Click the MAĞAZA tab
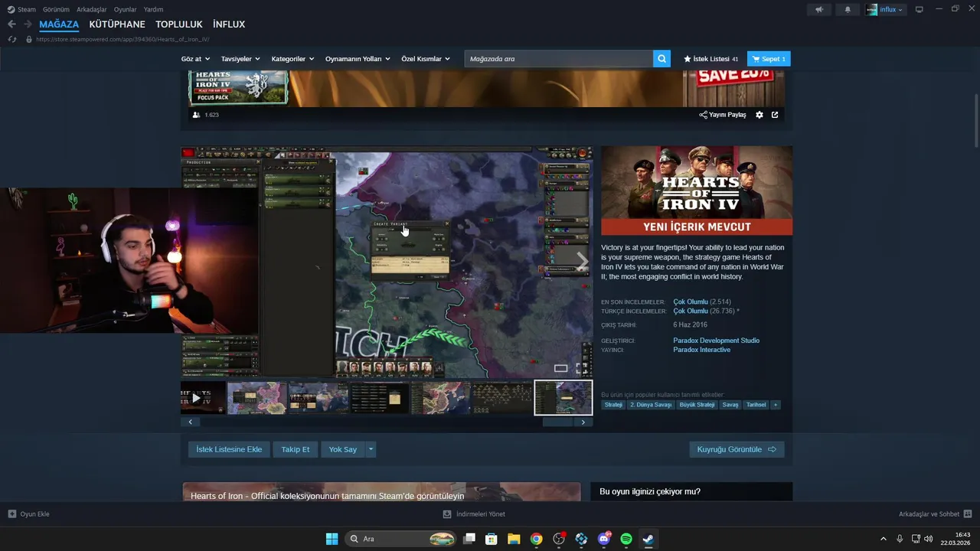Image resolution: width=980 pixels, height=551 pixels. 59,24
